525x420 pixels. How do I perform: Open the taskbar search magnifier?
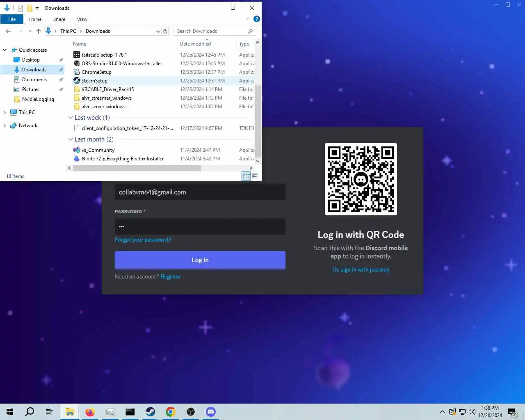(x=30, y=412)
